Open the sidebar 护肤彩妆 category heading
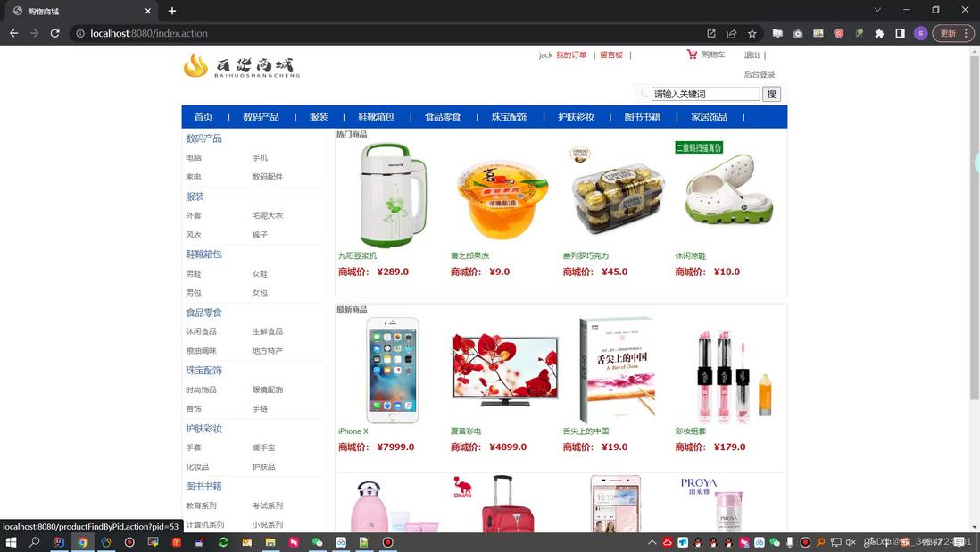Screen dimensions: 980x552 (203, 429)
